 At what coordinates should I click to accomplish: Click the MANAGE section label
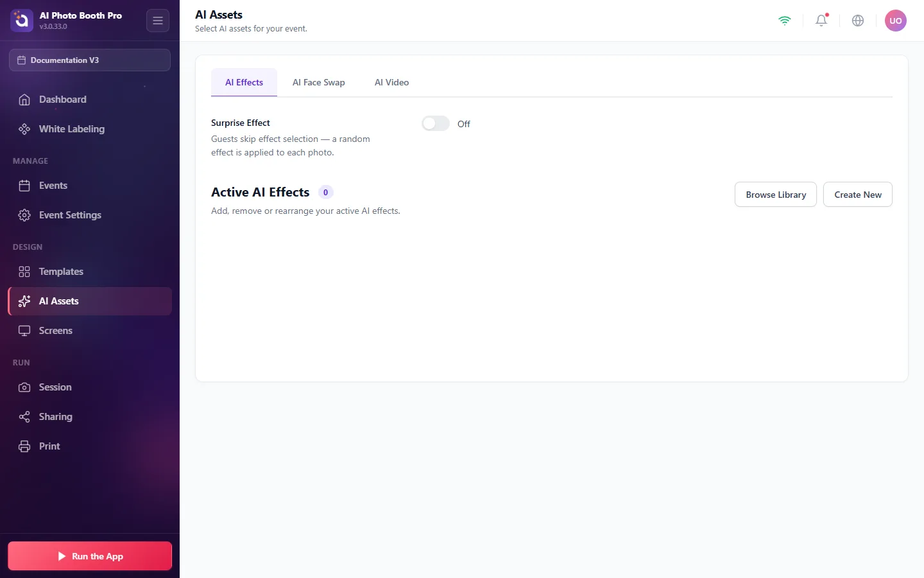(x=30, y=161)
